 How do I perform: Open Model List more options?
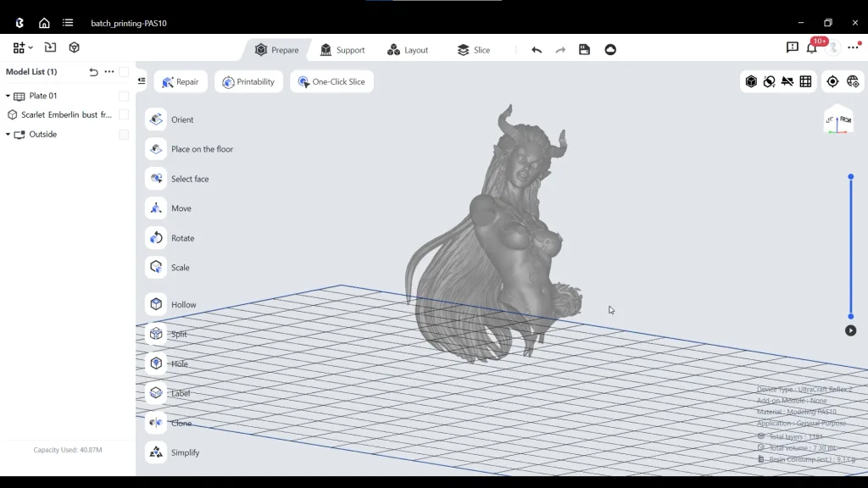[x=109, y=71]
